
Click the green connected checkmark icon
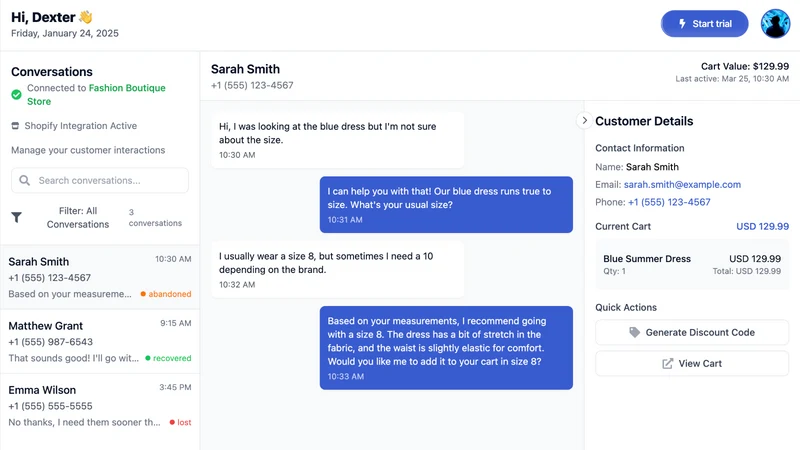click(16, 94)
